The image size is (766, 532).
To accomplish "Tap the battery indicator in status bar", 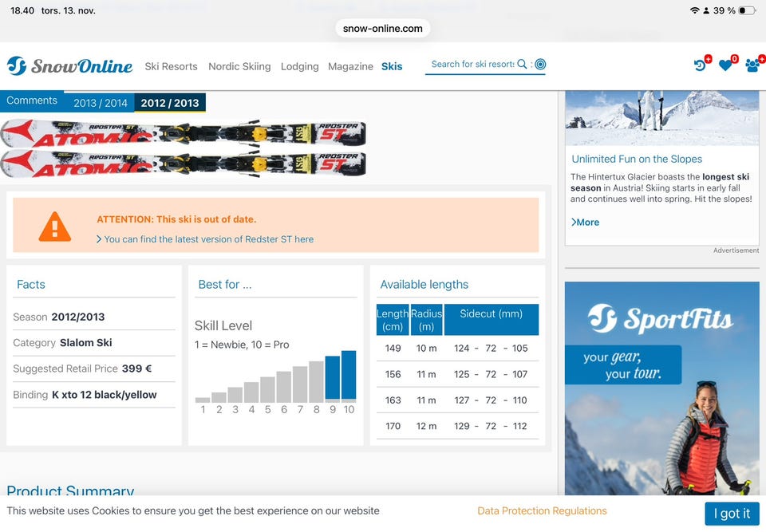I will click(x=747, y=10).
